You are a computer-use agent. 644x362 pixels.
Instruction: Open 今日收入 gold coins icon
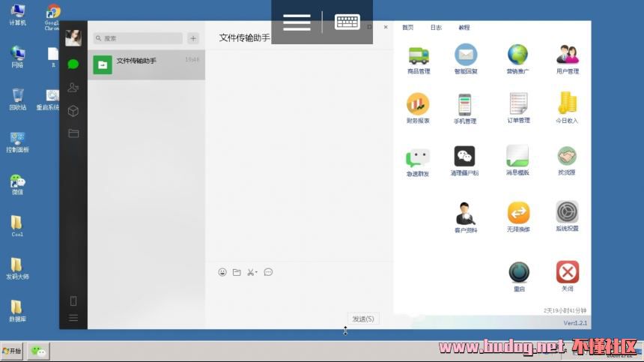pos(567,103)
